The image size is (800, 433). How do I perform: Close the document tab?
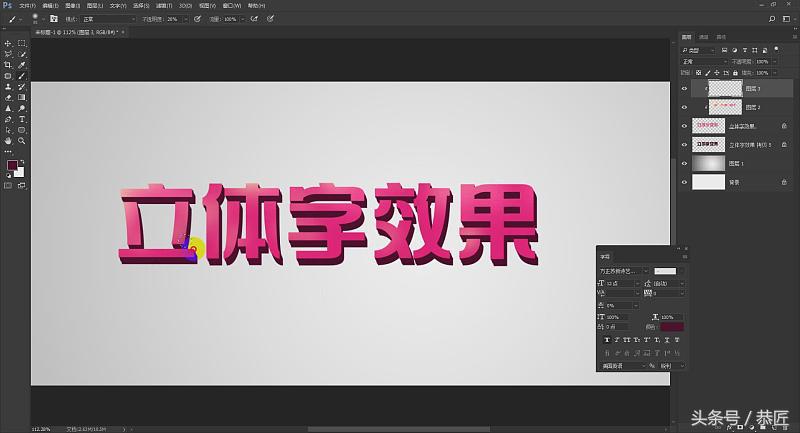click(123, 32)
